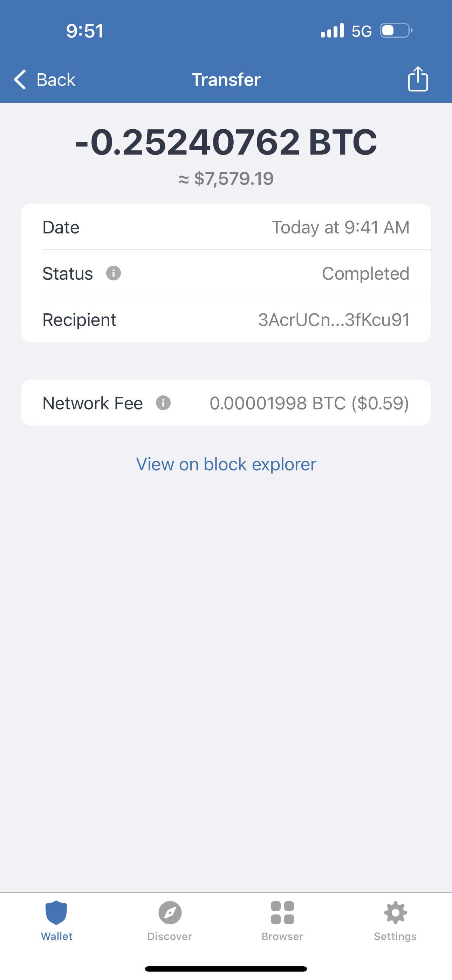
Task: Go Back to previous screen
Action: click(56, 80)
